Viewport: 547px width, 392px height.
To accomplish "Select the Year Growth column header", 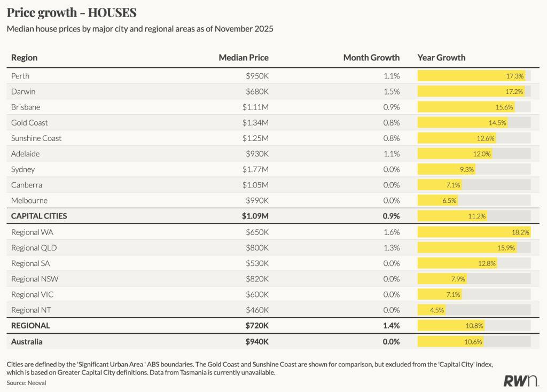I will pyautogui.click(x=441, y=58).
